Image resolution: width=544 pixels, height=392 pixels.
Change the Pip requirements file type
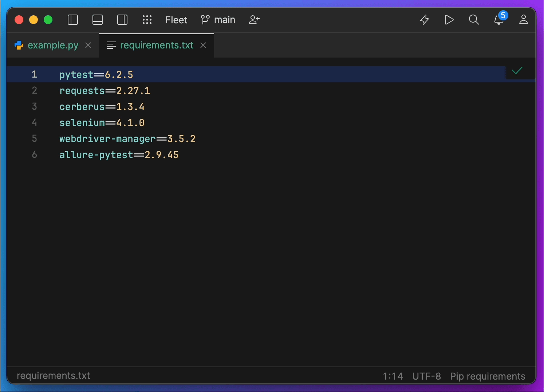(488, 376)
